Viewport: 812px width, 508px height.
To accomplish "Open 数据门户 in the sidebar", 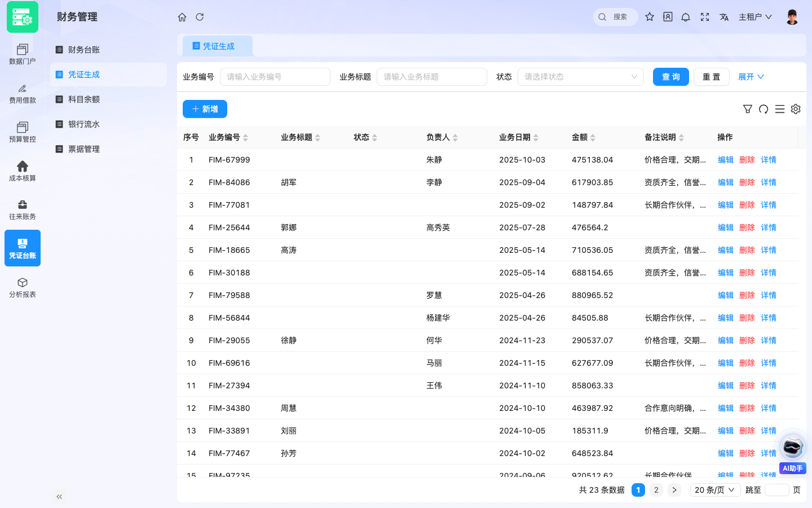I will (x=23, y=54).
